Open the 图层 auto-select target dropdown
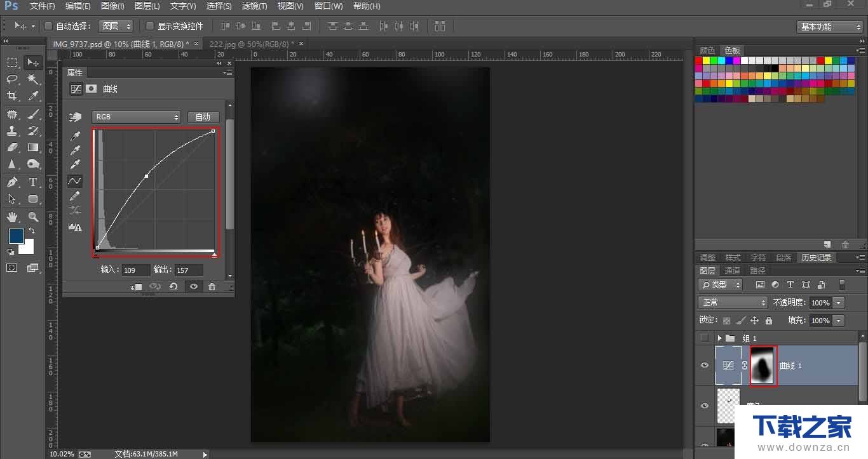The width and height of the screenshot is (868, 459). point(116,26)
